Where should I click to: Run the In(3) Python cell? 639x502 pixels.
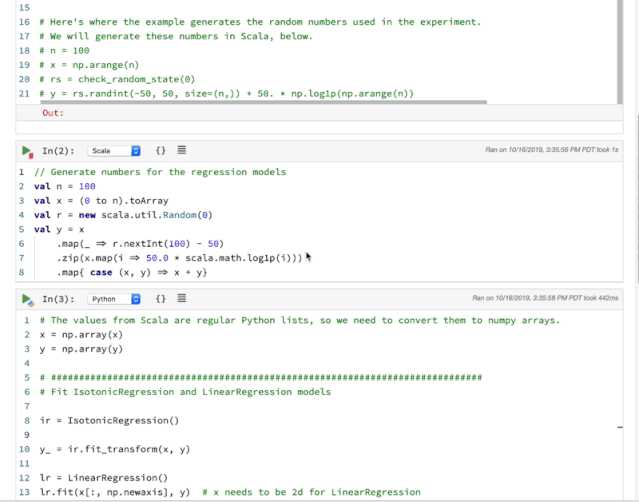(x=27, y=299)
